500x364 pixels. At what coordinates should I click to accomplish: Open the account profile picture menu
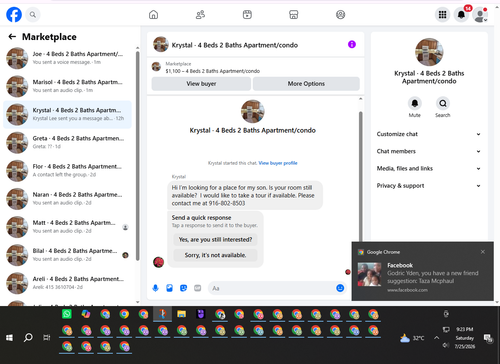[x=480, y=15]
